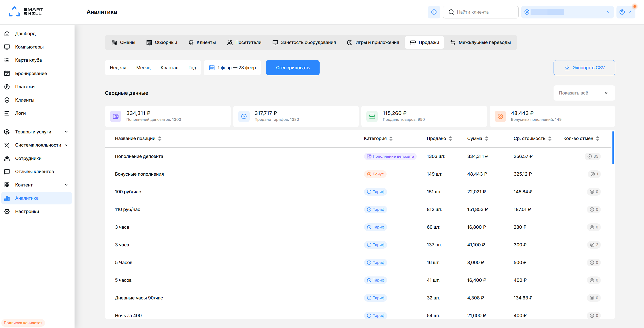Expand the Система лояльности submenu
Viewport: 644px width, 328px height.
(x=66, y=145)
